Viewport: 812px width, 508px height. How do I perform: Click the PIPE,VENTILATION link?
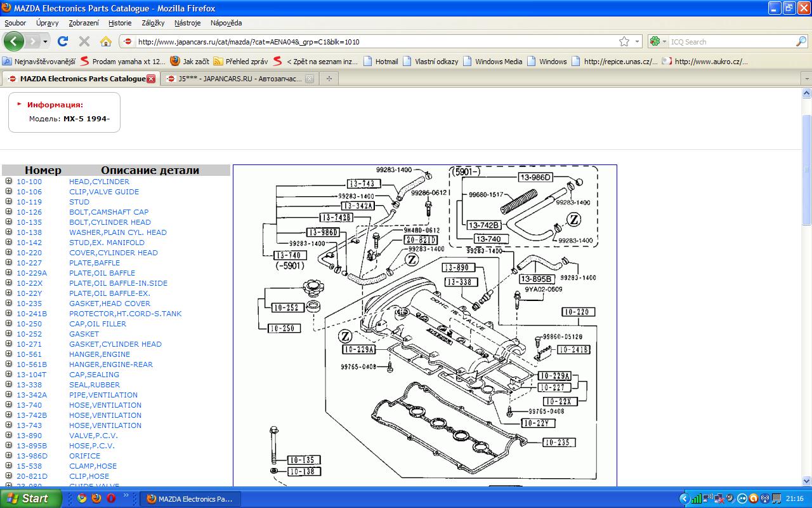(x=103, y=395)
